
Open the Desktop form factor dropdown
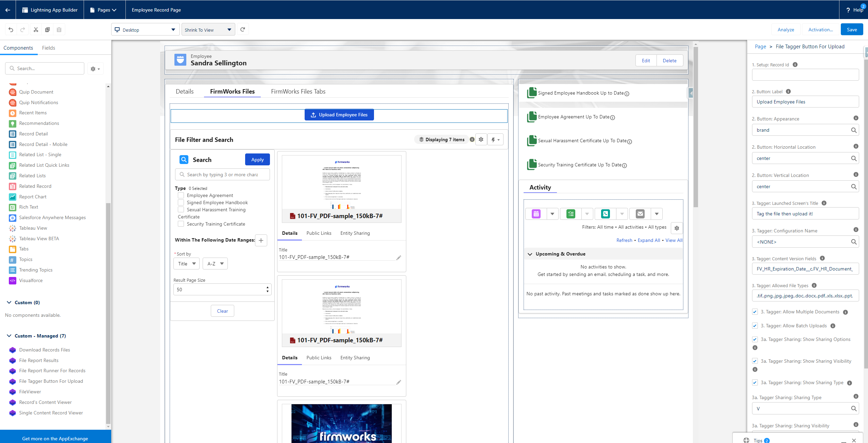pos(145,30)
